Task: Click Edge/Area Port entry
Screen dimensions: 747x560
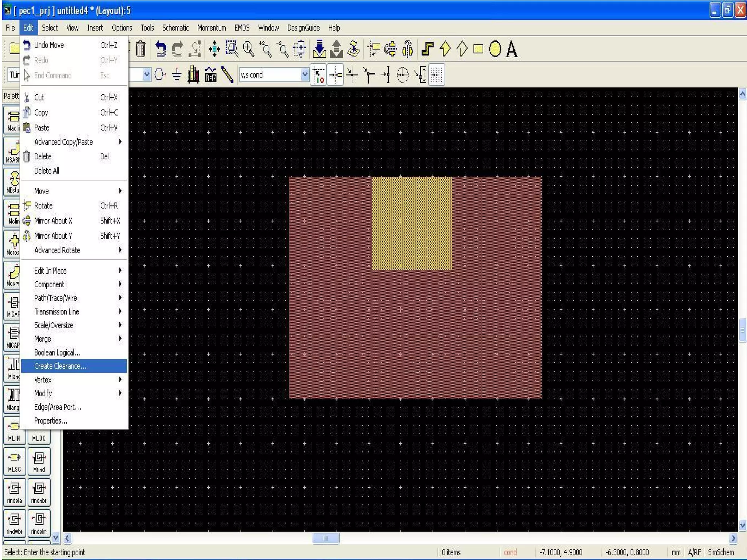Action: click(58, 407)
